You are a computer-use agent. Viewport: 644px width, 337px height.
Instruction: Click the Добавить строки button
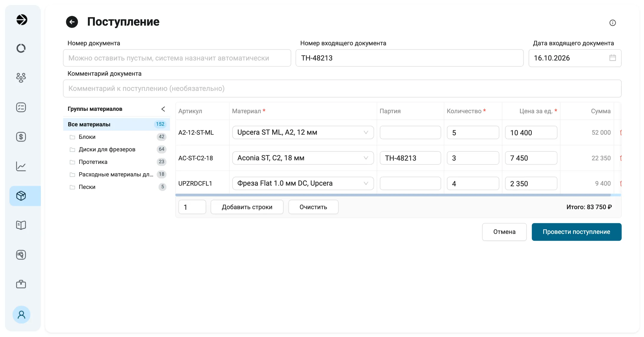[x=247, y=207]
